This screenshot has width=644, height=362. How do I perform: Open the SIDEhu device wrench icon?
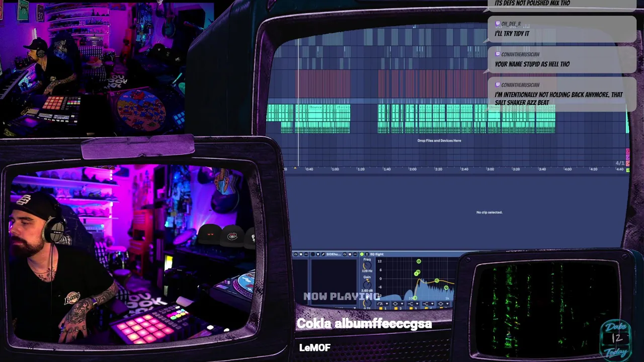click(x=323, y=254)
